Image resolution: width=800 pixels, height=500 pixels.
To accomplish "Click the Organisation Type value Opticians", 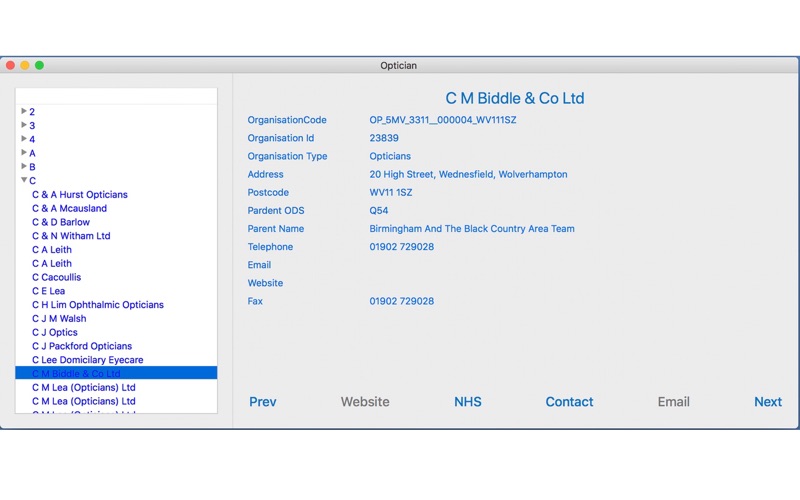I will click(390, 156).
